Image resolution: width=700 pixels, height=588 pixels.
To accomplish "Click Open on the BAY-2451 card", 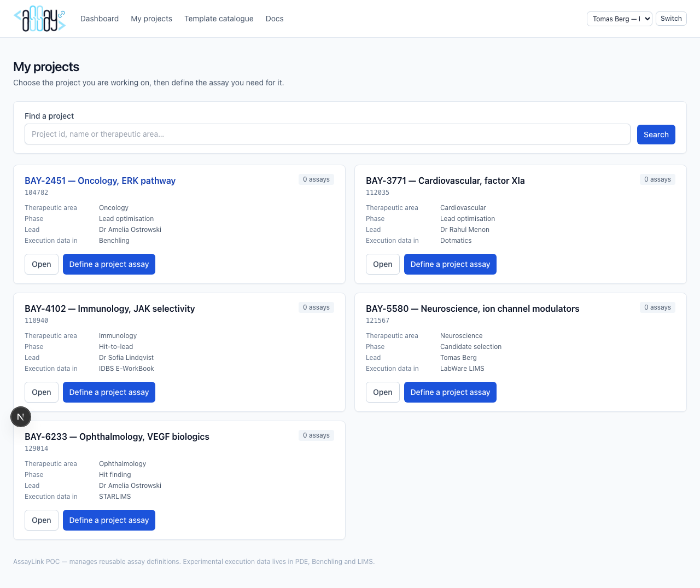I will click(x=42, y=264).
